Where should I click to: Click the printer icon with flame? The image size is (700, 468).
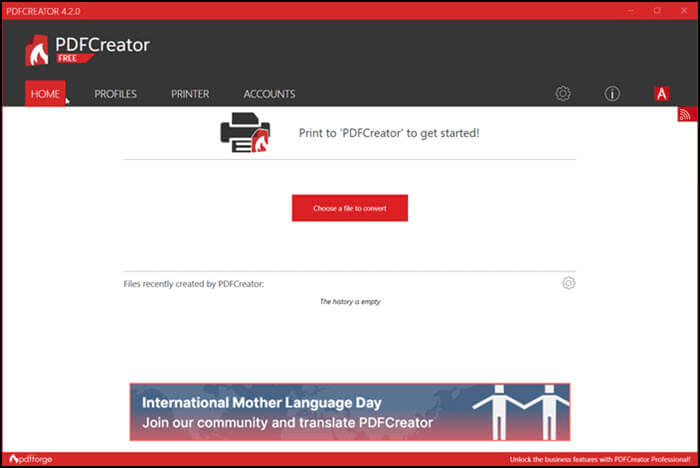[243, 133]
